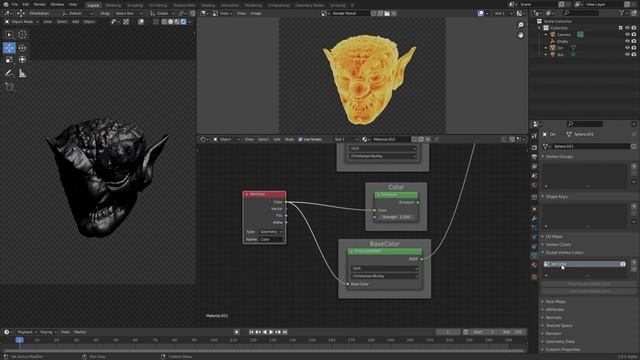Click the Attribute node Name field
The height and width of the screenshot is (360, 640).
click(271, 240)
